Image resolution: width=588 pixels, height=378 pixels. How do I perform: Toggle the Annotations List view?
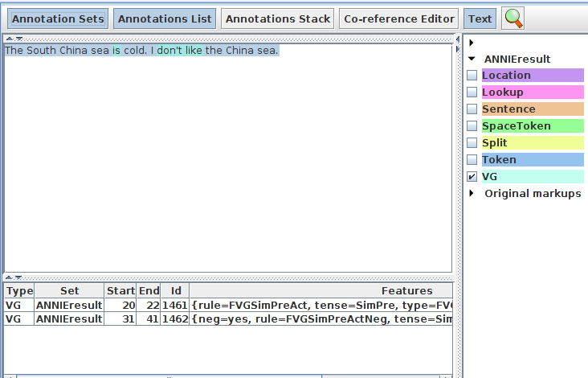[x=165, y=18]
